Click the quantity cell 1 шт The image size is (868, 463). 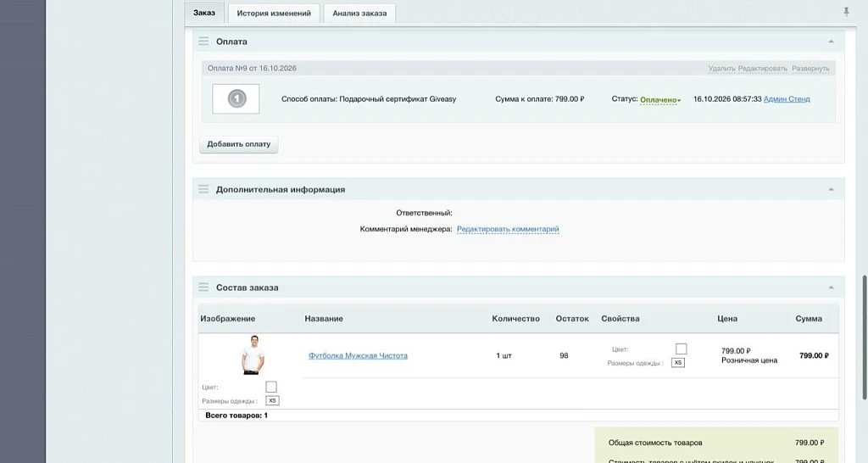[504, 355]
